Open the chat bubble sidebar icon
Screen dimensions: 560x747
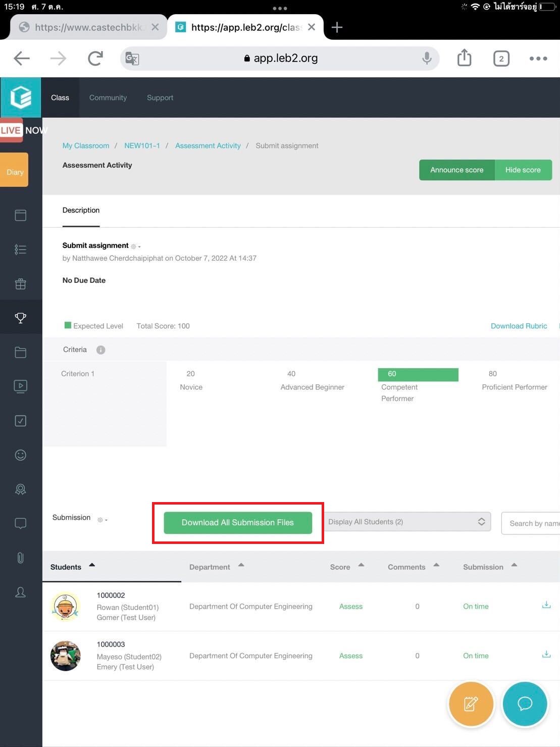[21, 523]
